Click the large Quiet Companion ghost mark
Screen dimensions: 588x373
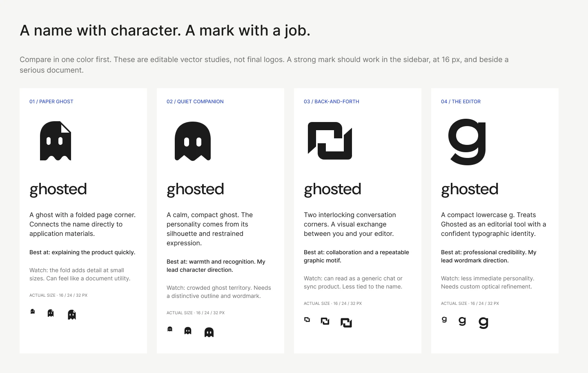point(193,141)
